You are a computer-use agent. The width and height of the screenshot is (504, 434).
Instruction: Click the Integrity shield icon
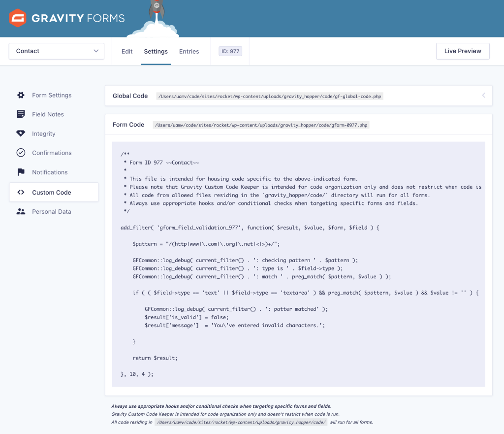pos(20,134)
